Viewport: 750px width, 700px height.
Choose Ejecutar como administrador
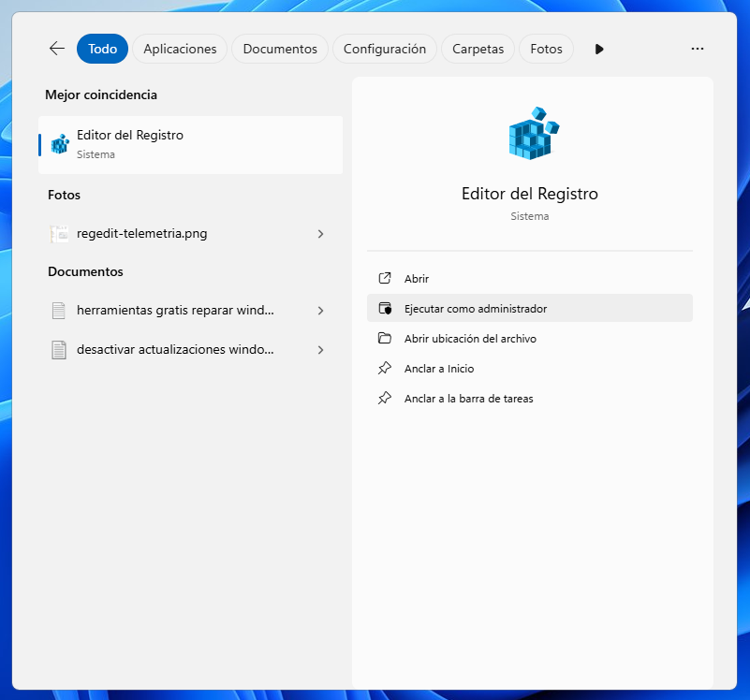pos(530,308)
